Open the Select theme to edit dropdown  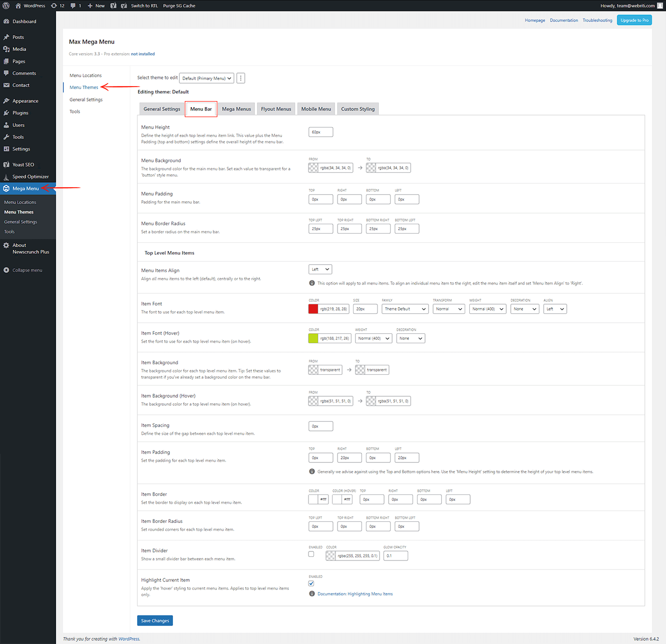(207, 78)
